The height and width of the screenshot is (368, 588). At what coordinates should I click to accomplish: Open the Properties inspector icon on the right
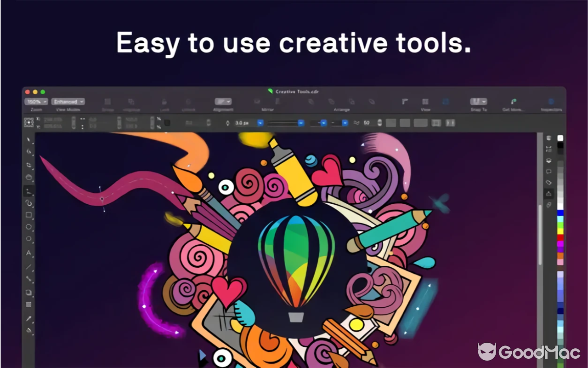coord(549,138)
